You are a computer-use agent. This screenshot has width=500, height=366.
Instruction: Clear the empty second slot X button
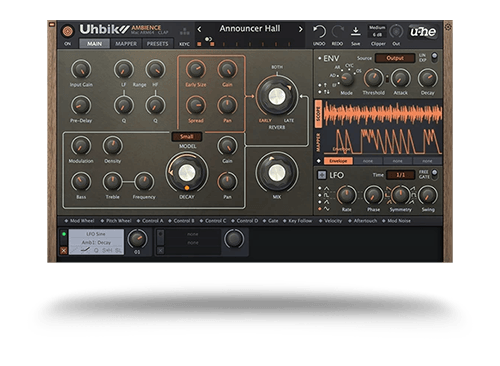click(x=160, y=250)
